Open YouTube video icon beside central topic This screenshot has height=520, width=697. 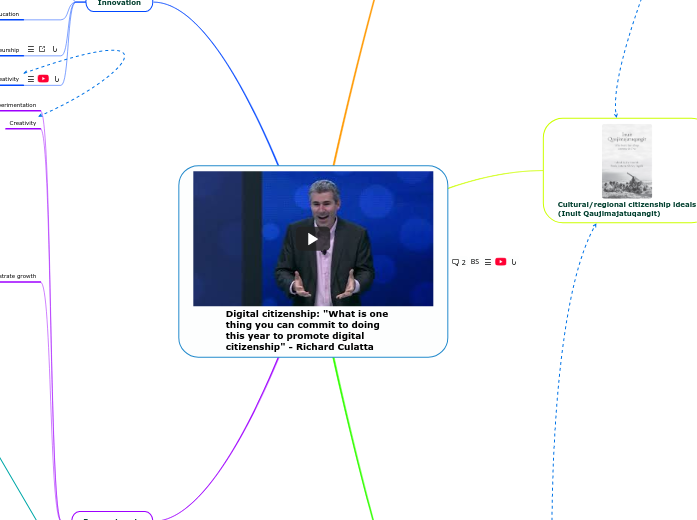point(501,262)
